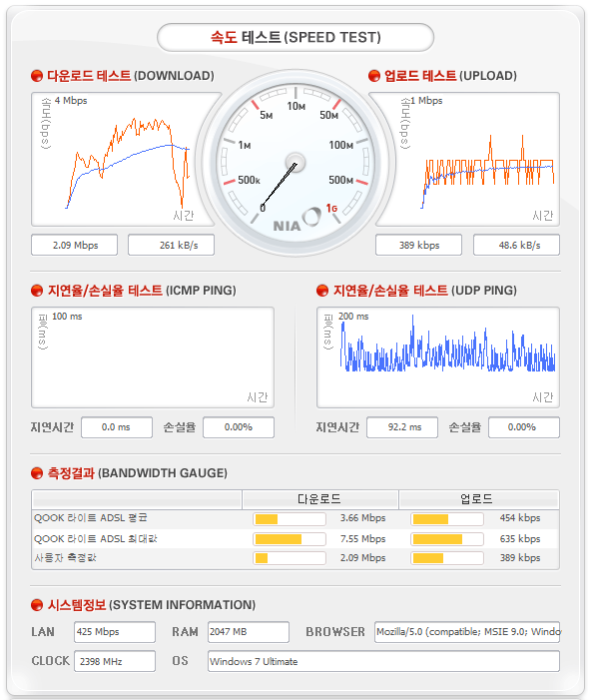Click the download speed graph
Viewport: 594px width, 700px height.
coord(127,160)
